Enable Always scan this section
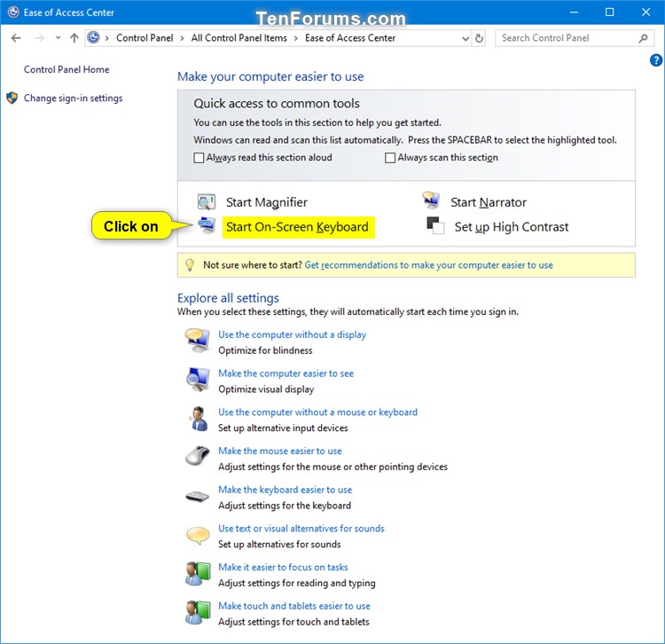This screenshot has width=665, height=644. click(x=390, y=158)
